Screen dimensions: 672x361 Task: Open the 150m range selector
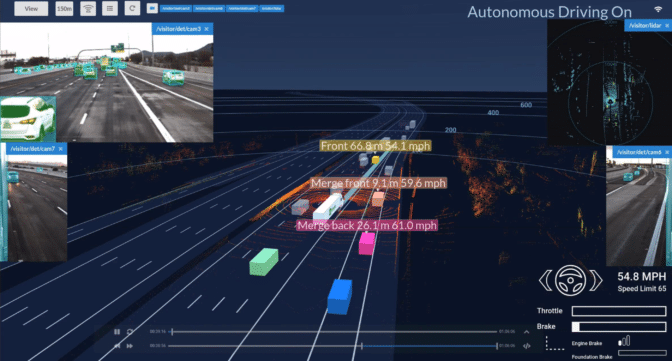point(64,9)
